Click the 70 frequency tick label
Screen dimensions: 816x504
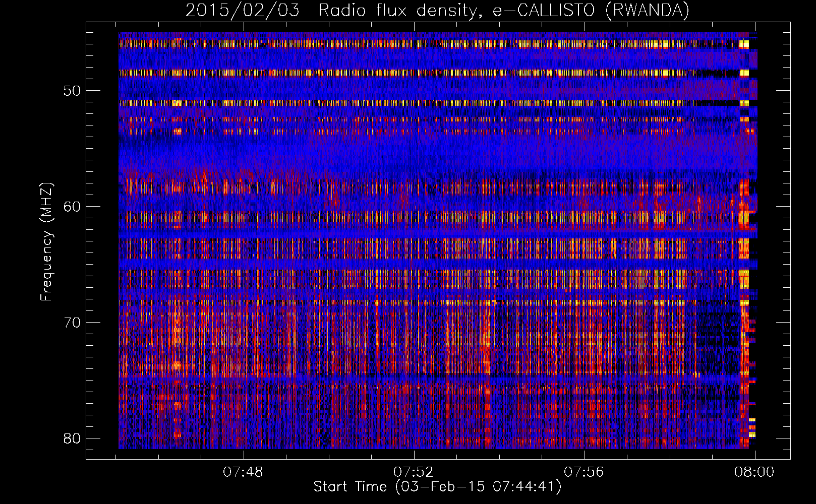73,322
